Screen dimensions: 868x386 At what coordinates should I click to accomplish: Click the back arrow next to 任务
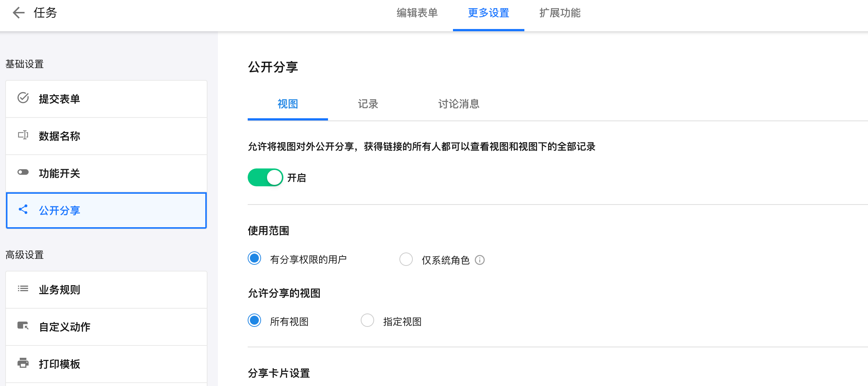pos(18,13)
